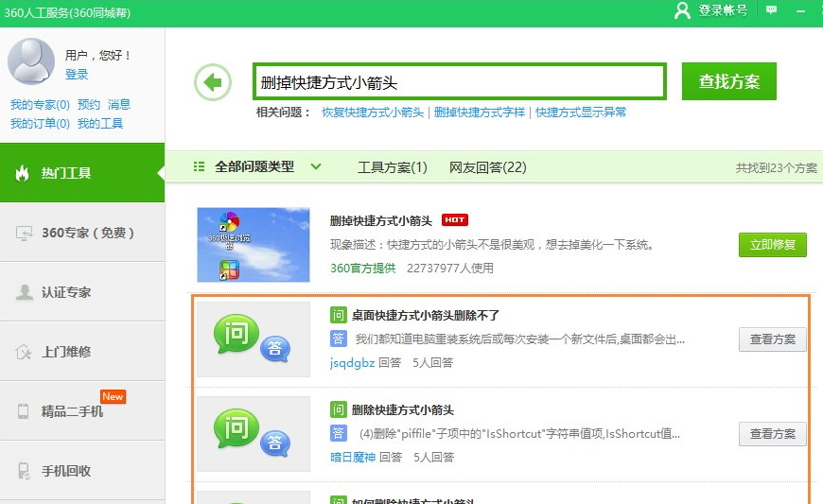
Task: Switch to 工具方案(1) tab
Action: [x=392, y=167]
